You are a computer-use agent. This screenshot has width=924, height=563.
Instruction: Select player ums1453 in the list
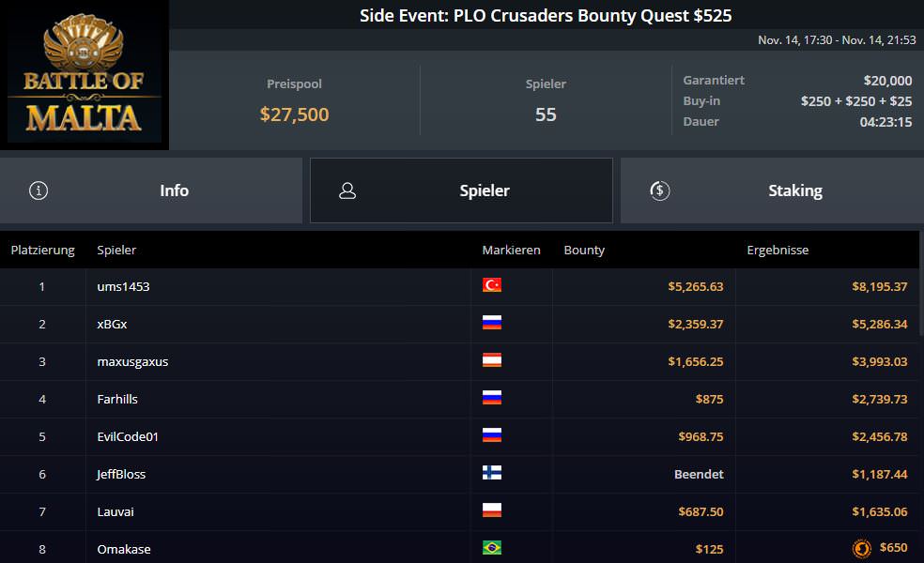tap(123, 286)
